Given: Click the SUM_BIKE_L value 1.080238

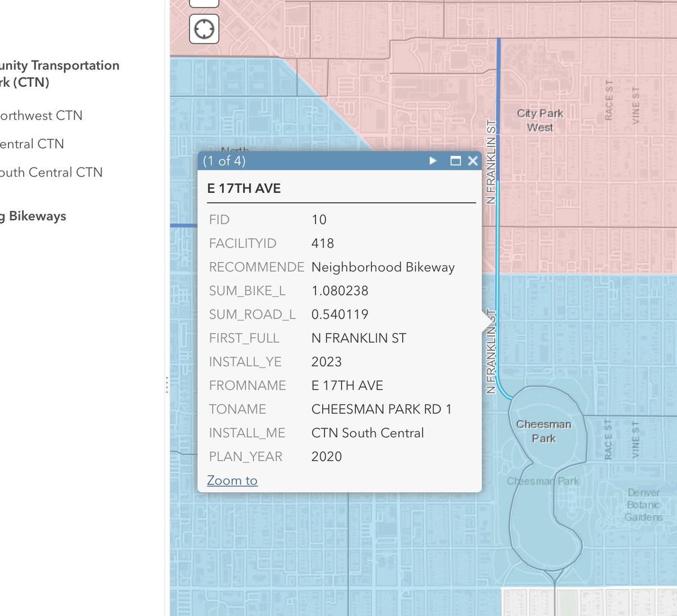Looking at the screenshot, I should (x=340, y=291).
